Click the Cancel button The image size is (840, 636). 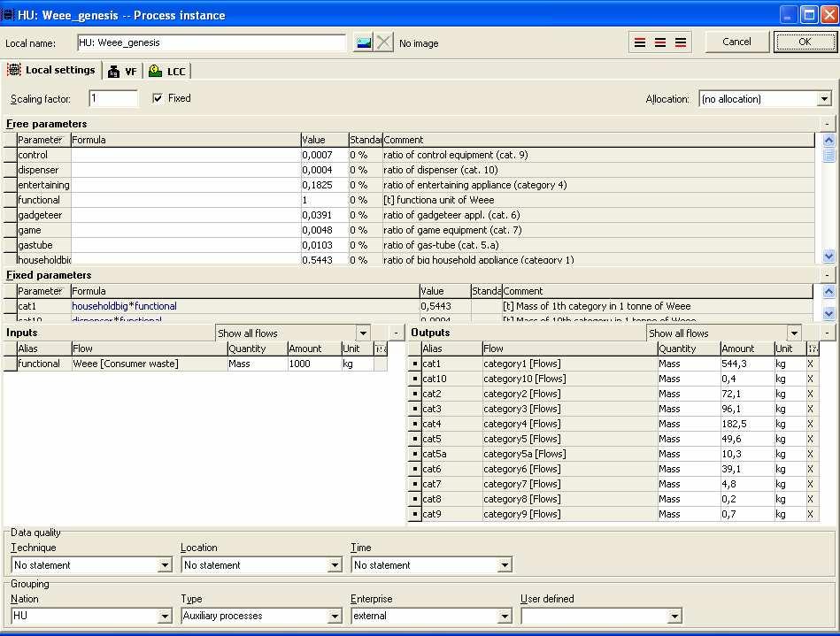pyautogui.click(x=736, y=42)
